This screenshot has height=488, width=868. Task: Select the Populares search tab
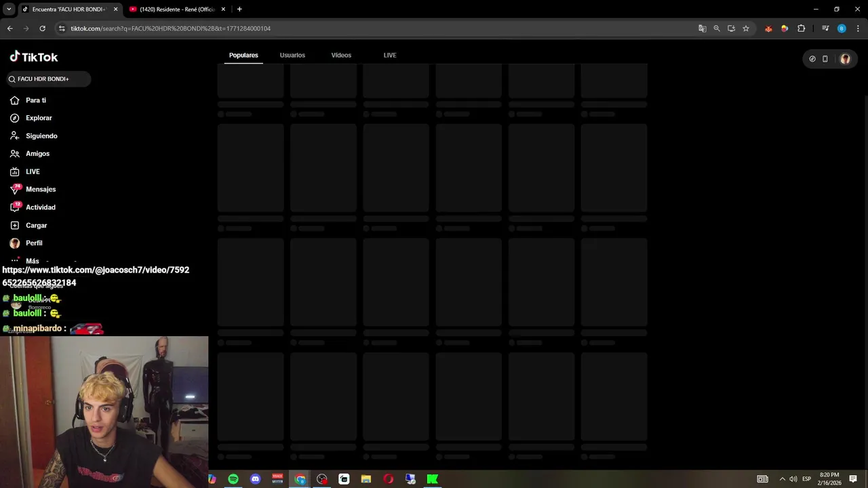coord(243,55)
